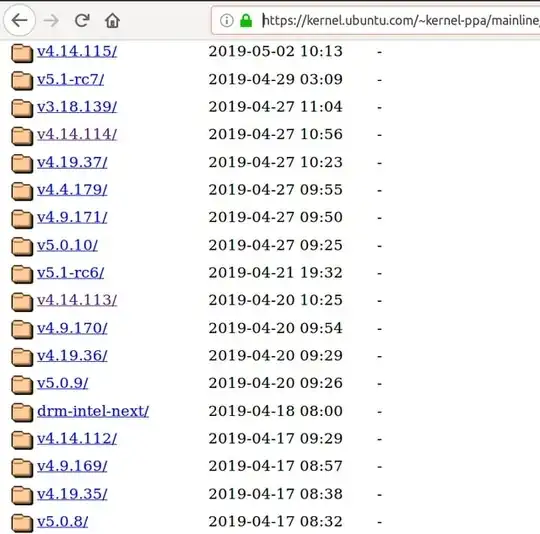Click the date 2019-04-21 19:32
Screen dimensions: 540x534
click(x=276, y=273)
